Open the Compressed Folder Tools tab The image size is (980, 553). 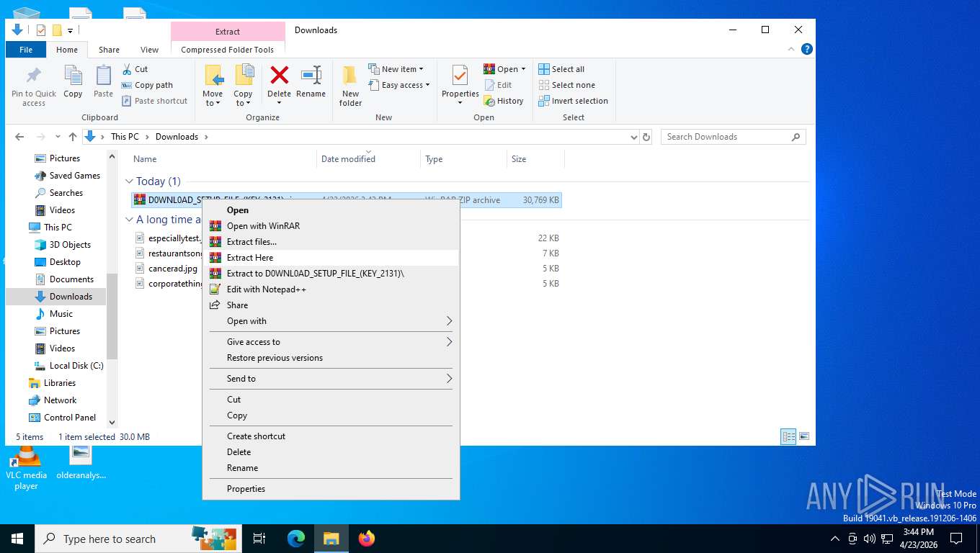click(x=228, y=50)
